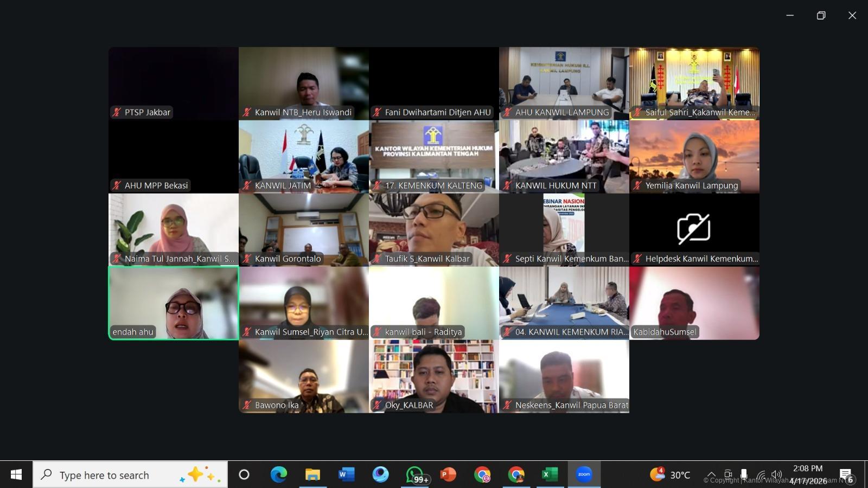Open Microsoft Edge from the taskbar

coord(279,475)
